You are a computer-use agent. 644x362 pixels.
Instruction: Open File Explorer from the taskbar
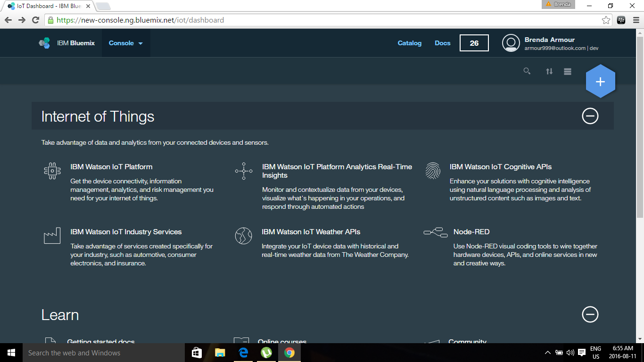tap(220, 353)
